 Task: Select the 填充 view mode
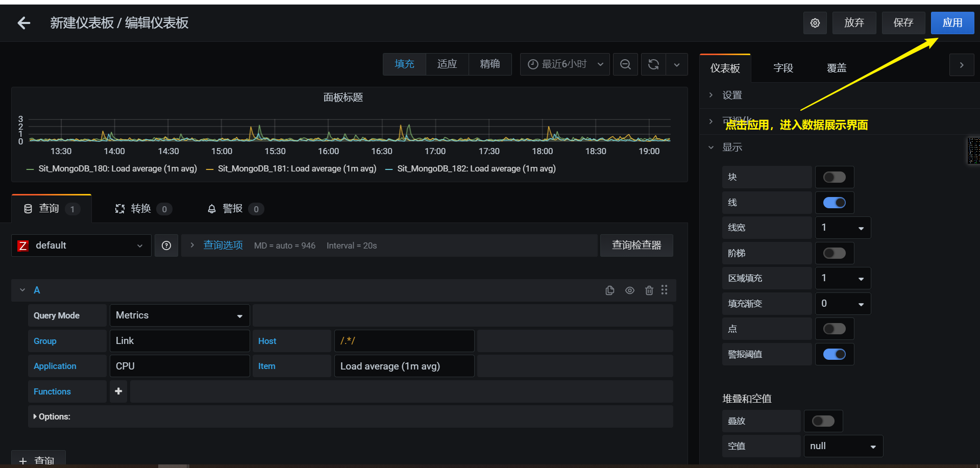[x=404, y=64]
